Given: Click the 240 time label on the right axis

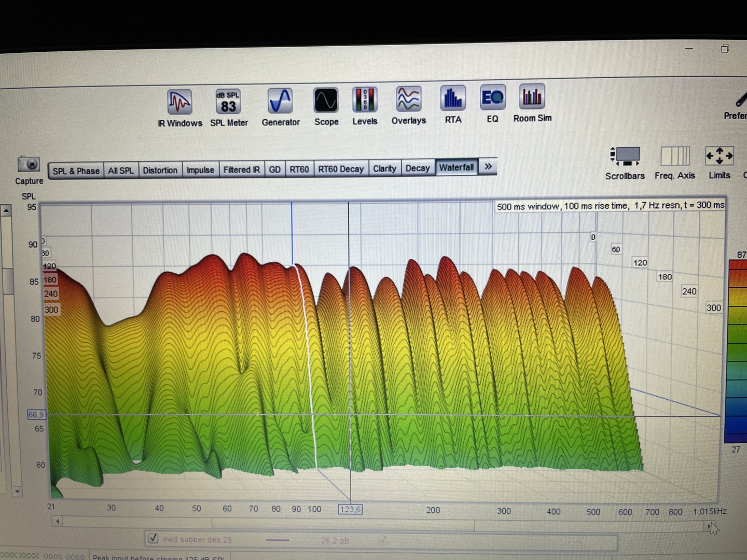Looking at the screenshot, I should [689, 291].
